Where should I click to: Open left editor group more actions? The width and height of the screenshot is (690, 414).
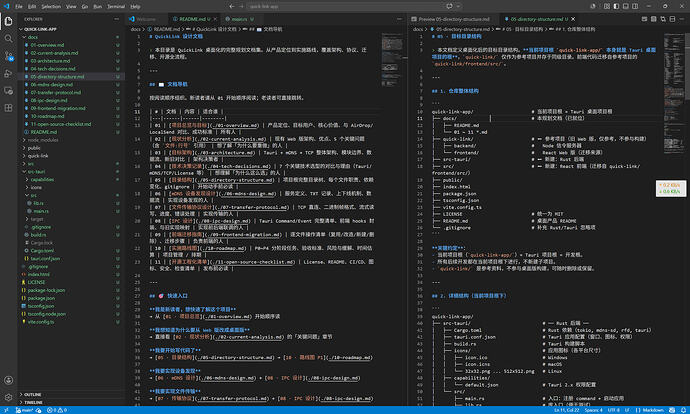pos(399,19)
